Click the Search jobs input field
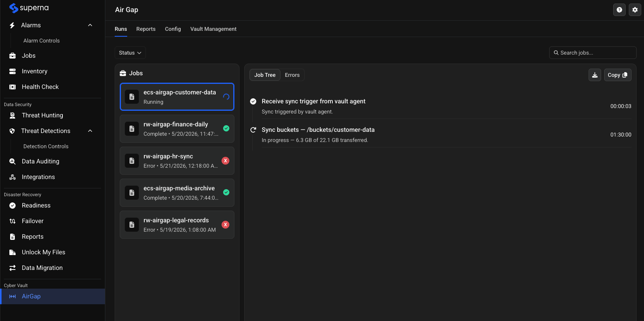The height and width of the screenshot is (321, 644). tap(593, 53)
